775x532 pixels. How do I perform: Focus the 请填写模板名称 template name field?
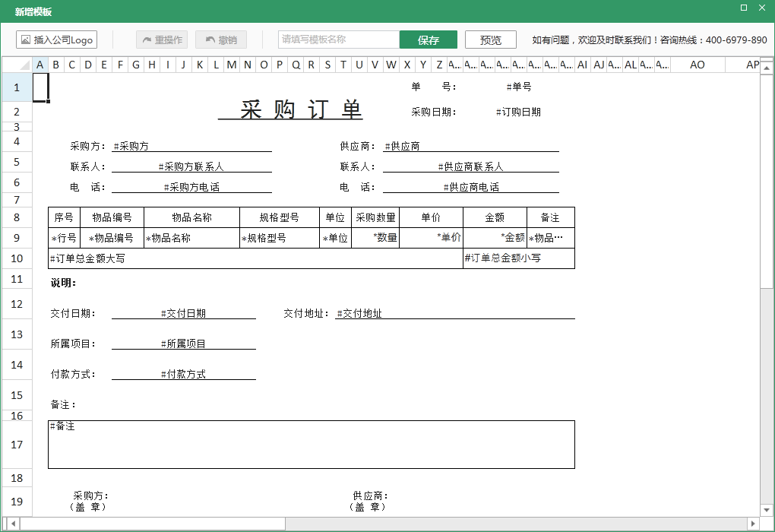[x=338, y=40]
